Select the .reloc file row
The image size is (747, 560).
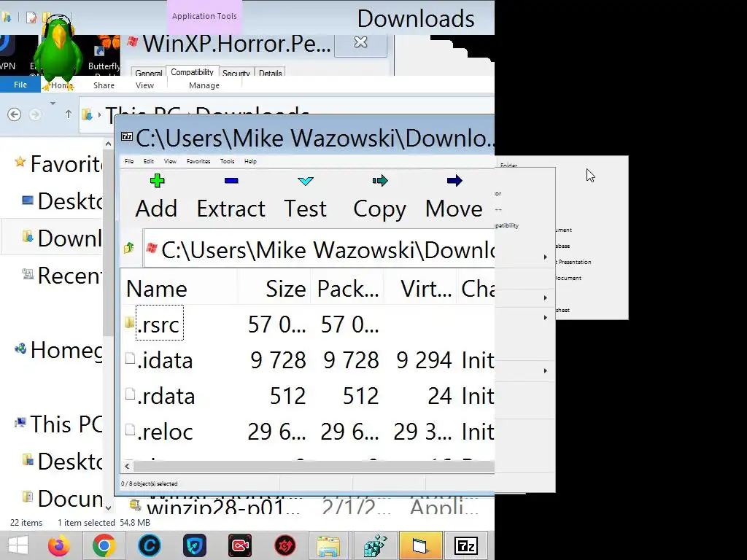click(x=307, y=432)
